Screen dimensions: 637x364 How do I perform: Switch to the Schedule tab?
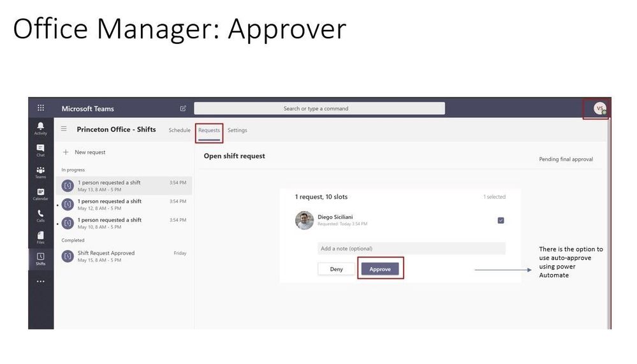(x=180, y=130)
